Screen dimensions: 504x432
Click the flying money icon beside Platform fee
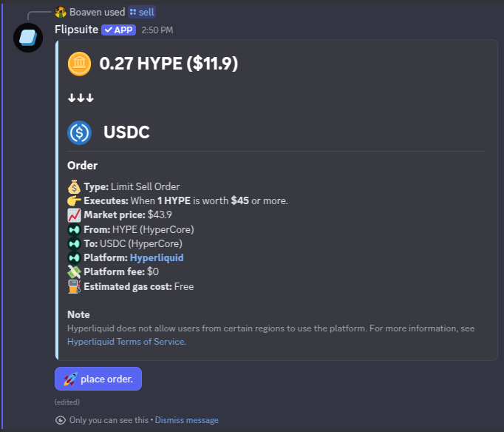(74, 272)
